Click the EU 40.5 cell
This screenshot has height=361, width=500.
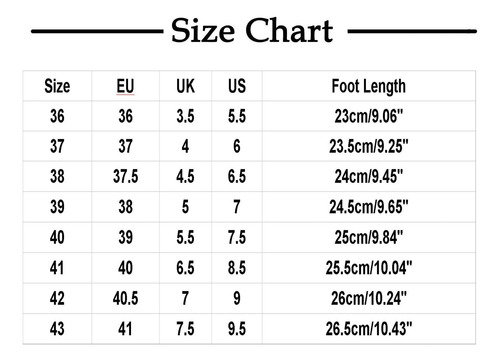pos(125,298)
